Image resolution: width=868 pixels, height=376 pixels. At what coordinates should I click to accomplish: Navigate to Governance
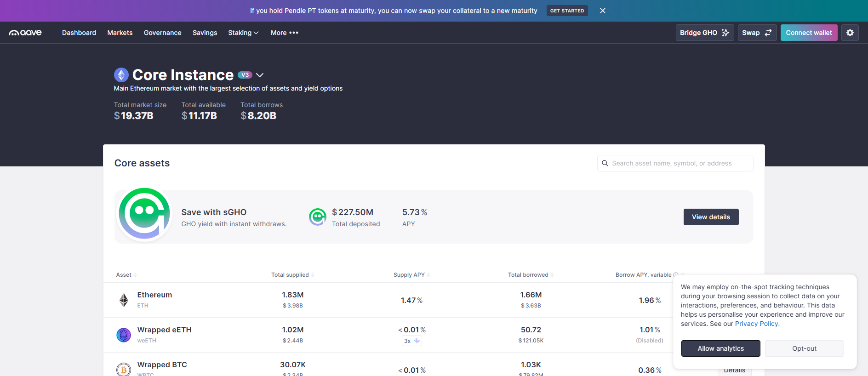[x=163, y=33]
